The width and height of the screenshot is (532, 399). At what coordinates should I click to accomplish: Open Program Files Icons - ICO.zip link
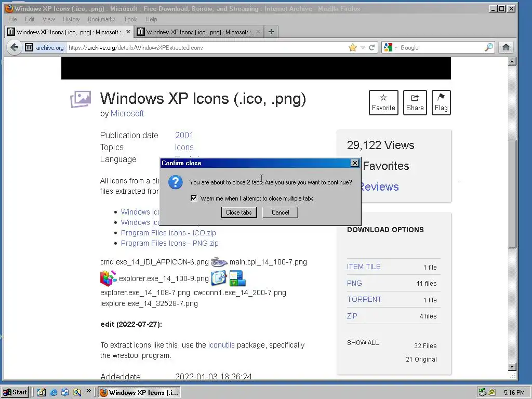coord(168,233)
